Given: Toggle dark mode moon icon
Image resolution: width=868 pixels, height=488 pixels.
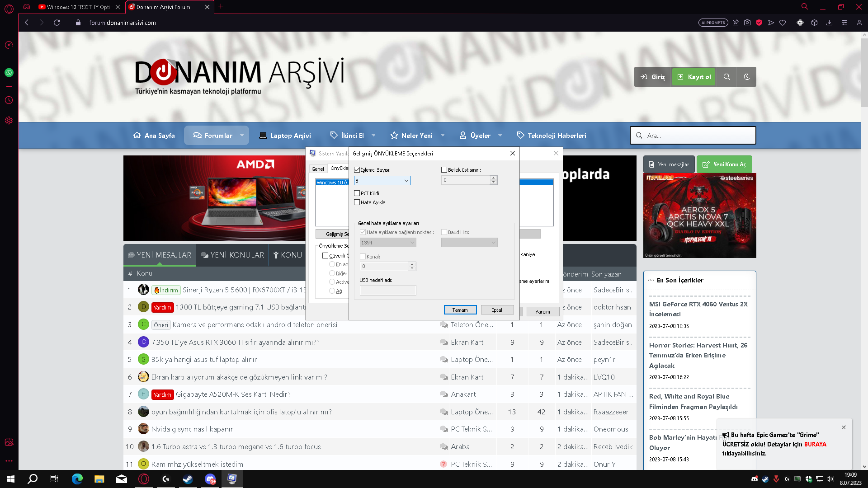Looking at the screenshot, I should (x=746, y=77).
